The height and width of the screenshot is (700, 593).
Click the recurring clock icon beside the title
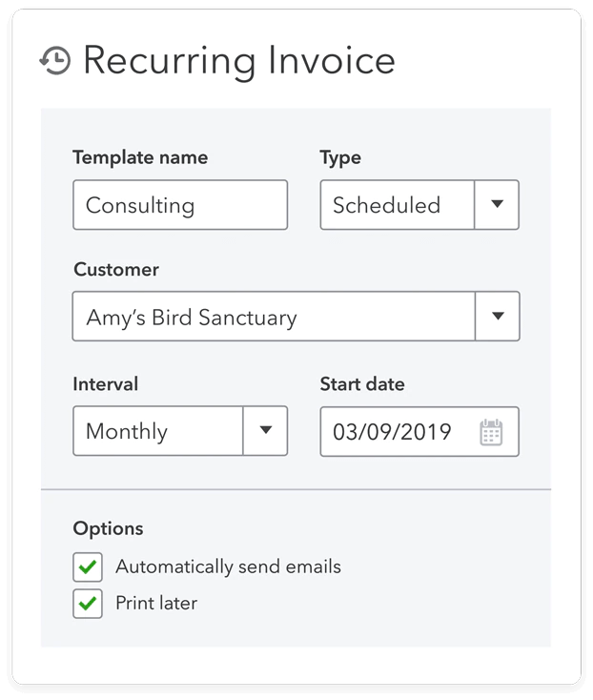coord(55,60)
